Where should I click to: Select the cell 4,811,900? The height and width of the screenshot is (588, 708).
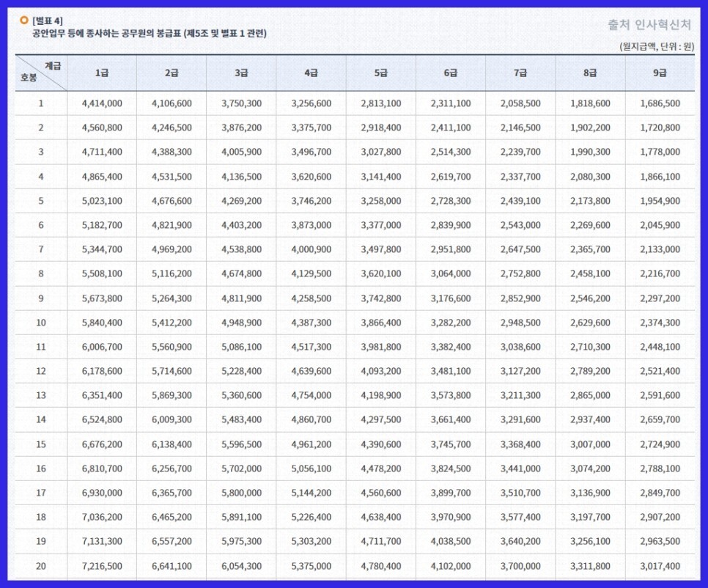pos(241,298)
